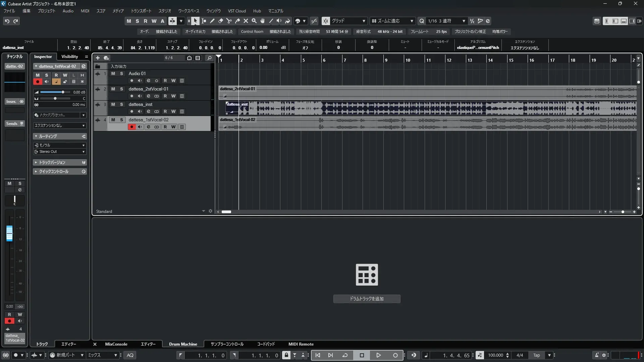Solo the dattesa_2stVocal-01 track
Viewport: 644px width, 362px height.
(x=121, y=89)
